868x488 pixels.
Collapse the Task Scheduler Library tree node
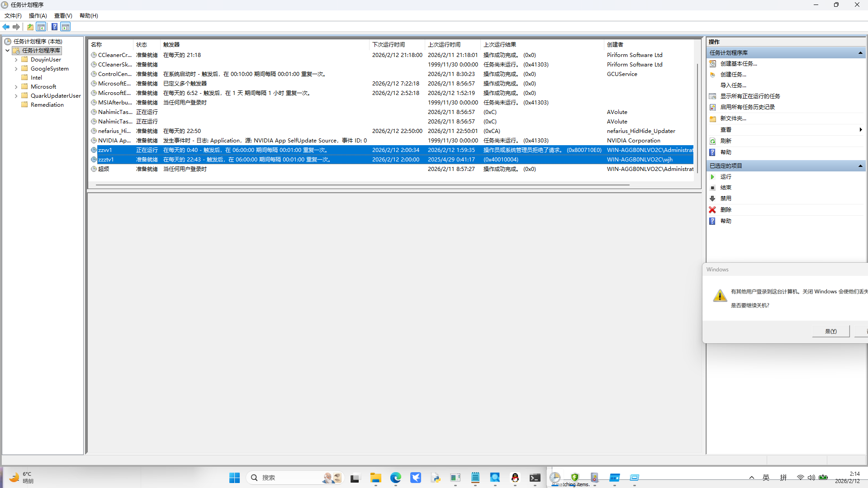point(8,51)
